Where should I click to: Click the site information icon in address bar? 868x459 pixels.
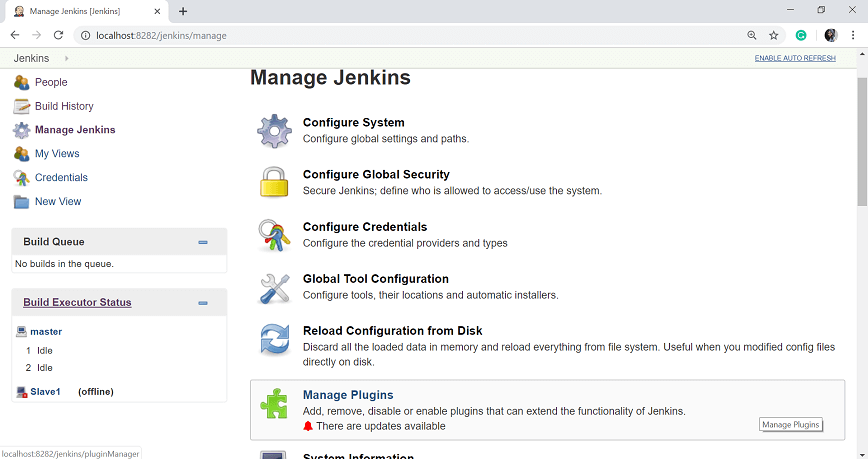(85, 35)
